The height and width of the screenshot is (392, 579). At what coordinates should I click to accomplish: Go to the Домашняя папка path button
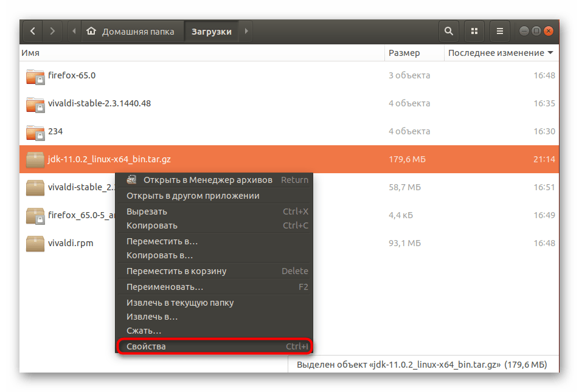[131, 32]
